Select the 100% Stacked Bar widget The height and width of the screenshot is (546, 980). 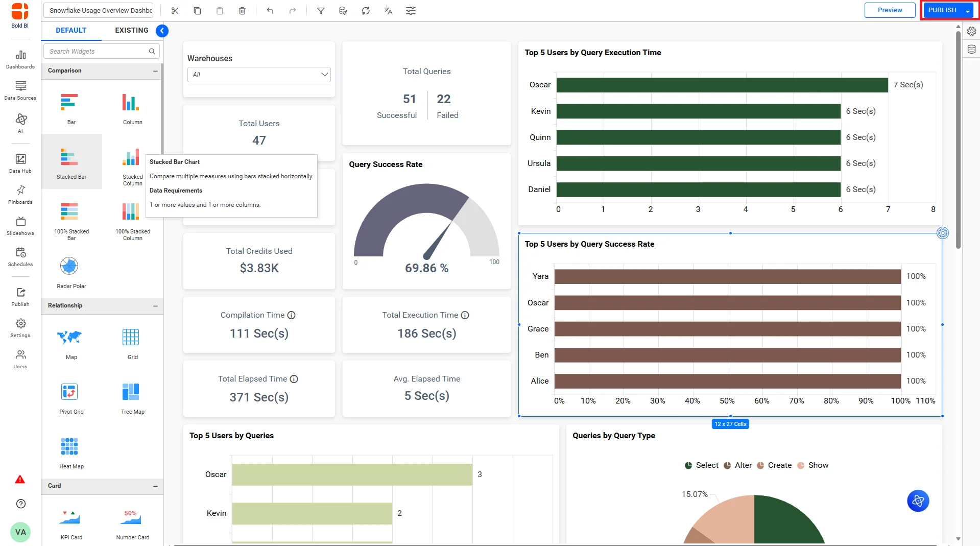(71, 221)
